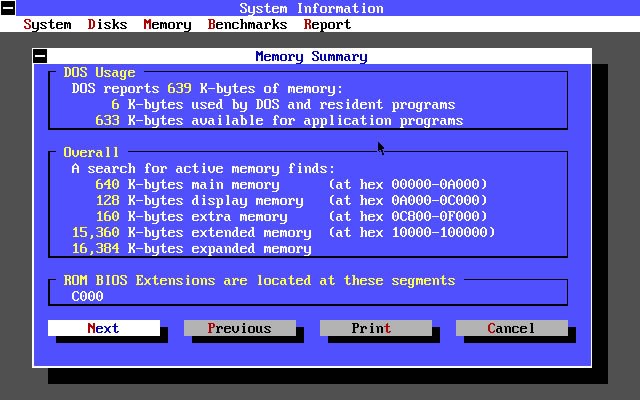Viewport: 640px width, 400px height.
Task: Select the '640 K-bytes main memory' row
Action: coord(291,184)
